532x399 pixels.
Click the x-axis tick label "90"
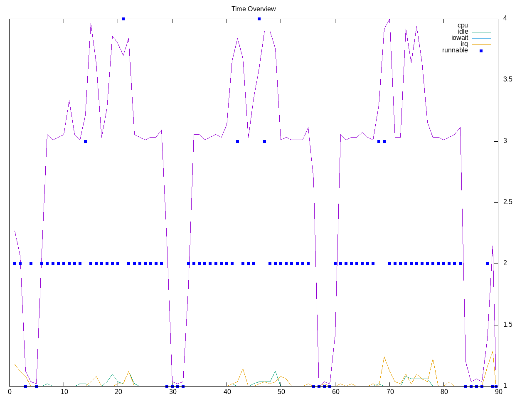click(498, 392)
